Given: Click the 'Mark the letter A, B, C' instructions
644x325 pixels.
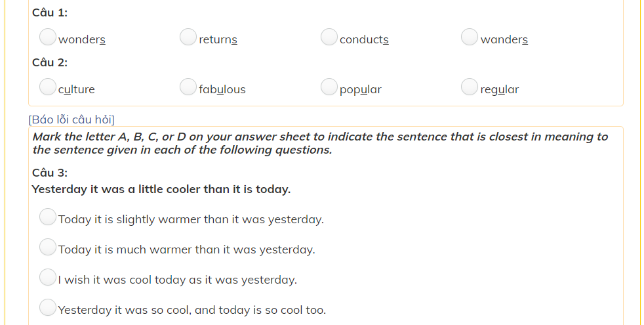Looking at the screenshot, I should point(320,143).
